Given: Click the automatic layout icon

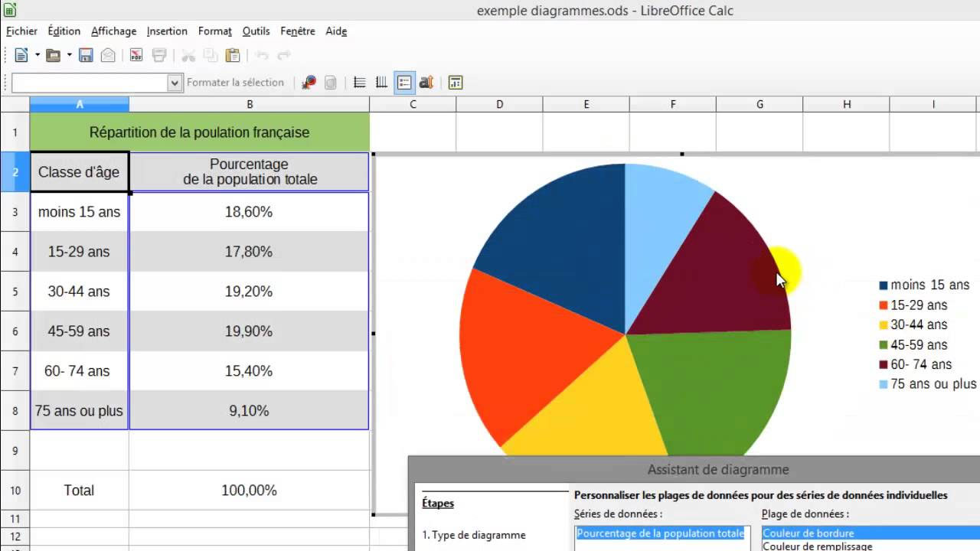Looking at the screenshot, I should pyautogui.click(x=456, y=83).
